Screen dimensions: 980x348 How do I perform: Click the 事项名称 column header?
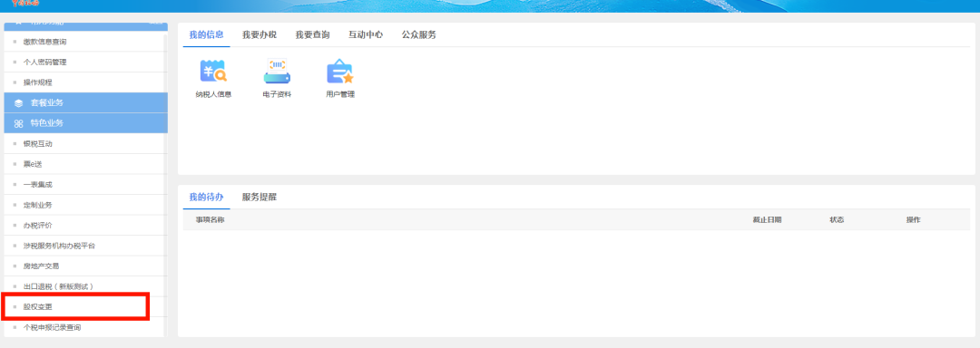click(210, 220)
